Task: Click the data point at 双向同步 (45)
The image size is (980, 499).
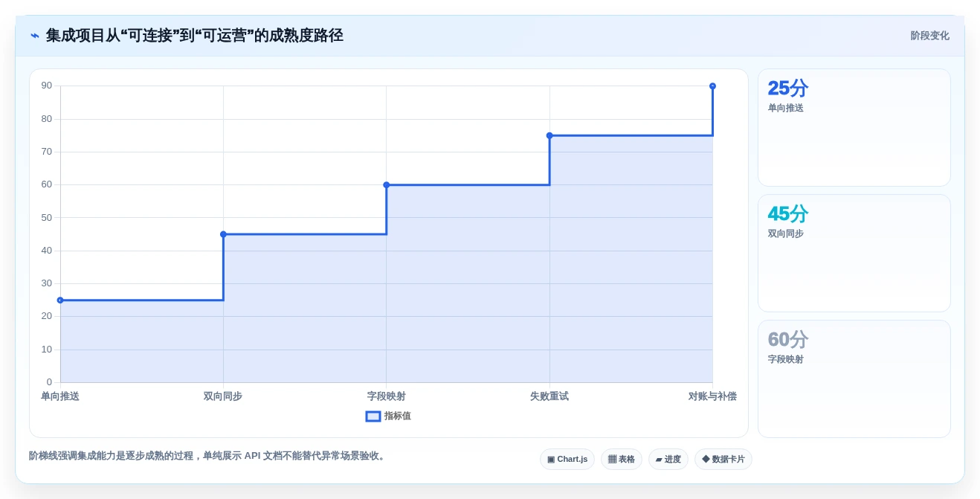Action: [223, 234]
